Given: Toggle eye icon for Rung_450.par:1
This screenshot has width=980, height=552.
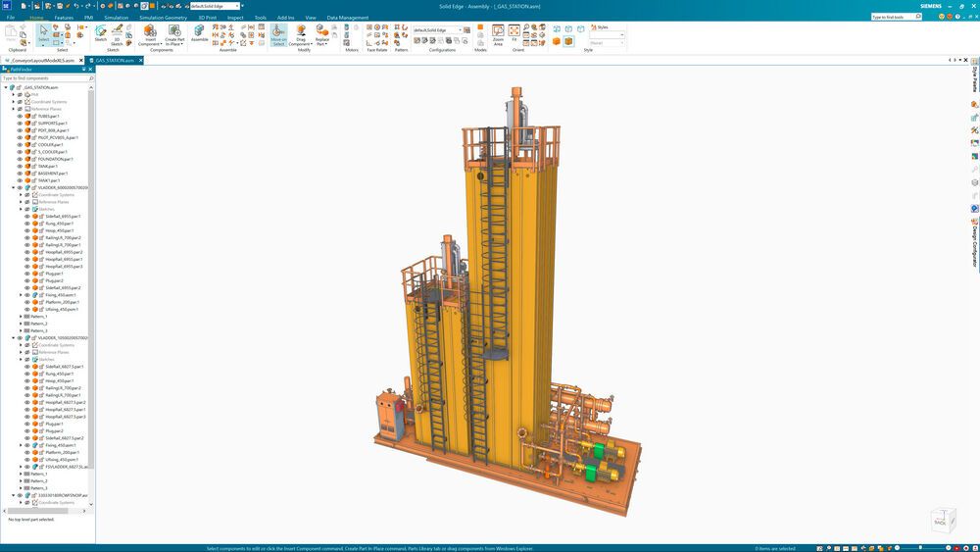Looking at the screenshot, I should point(26,224).
